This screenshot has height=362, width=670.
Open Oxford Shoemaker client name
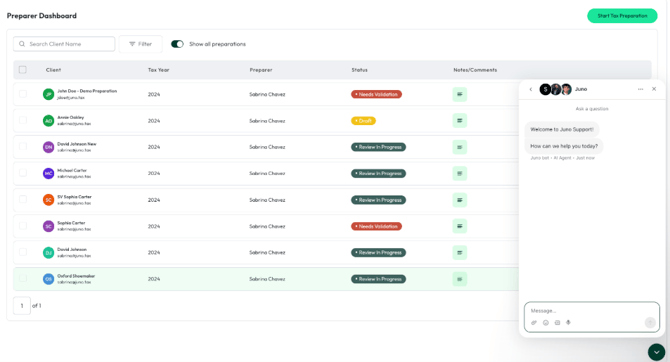[76, 276]
